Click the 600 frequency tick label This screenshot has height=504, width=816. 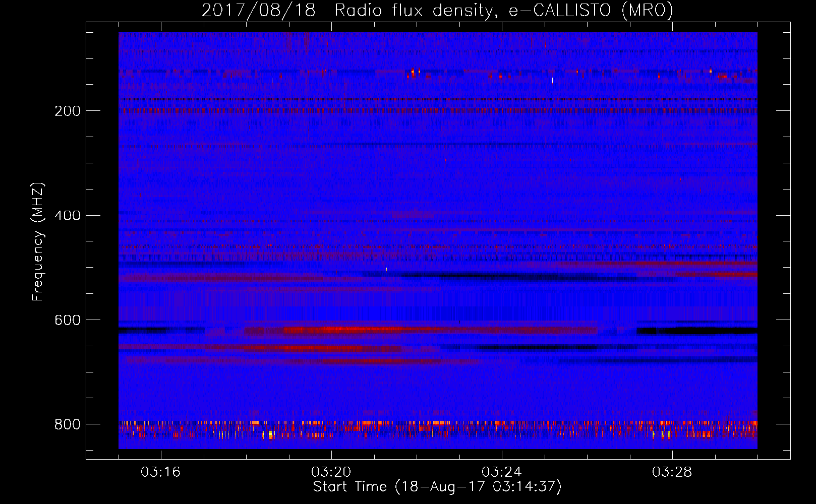coord(68,320)
